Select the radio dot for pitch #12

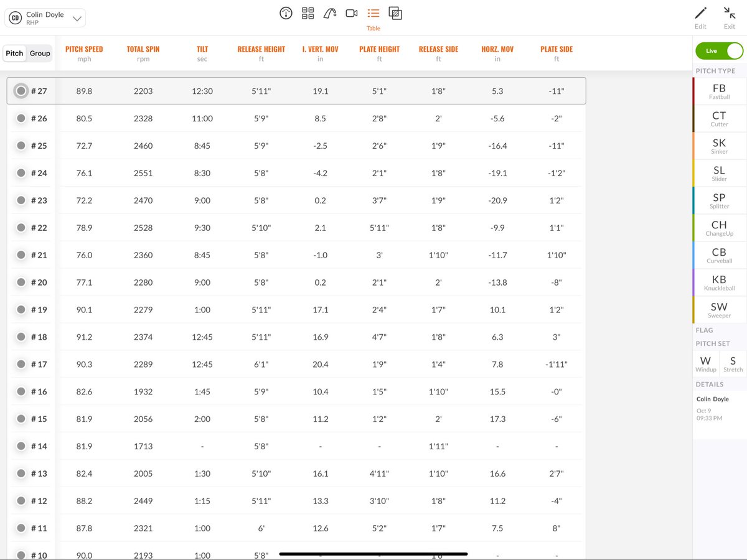(x=21, y=501)
